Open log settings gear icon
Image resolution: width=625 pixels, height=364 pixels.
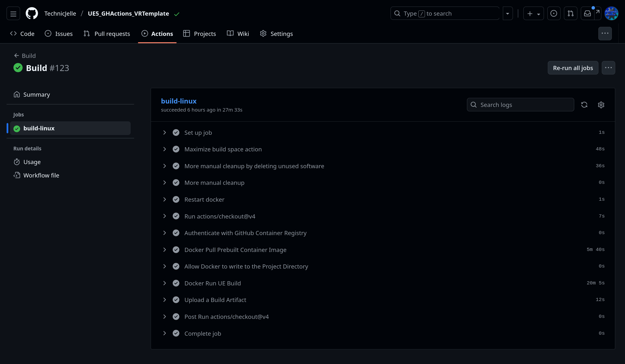click(601, 105)
